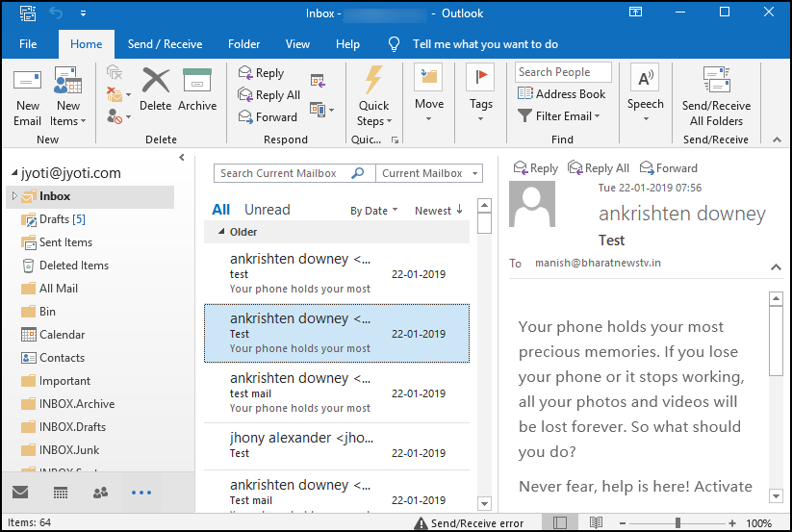Open the Address Book

pyautogui.click(x=562, y=94)
